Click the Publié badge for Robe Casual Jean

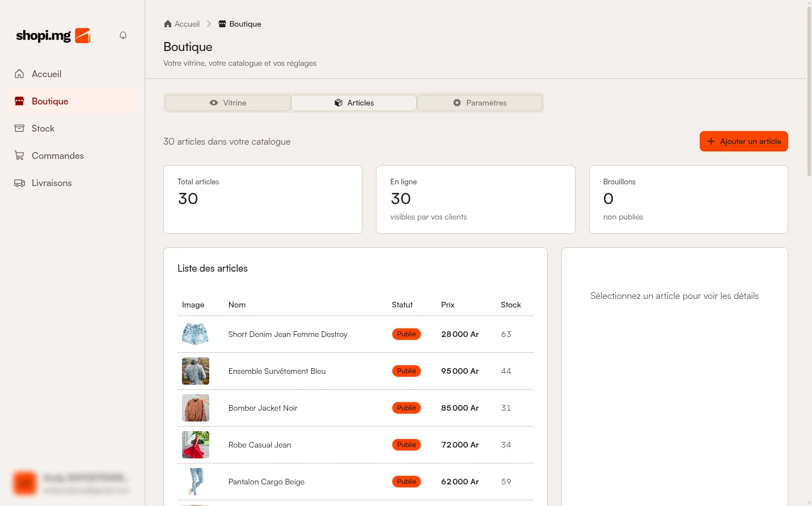click(x=407, y=445)
